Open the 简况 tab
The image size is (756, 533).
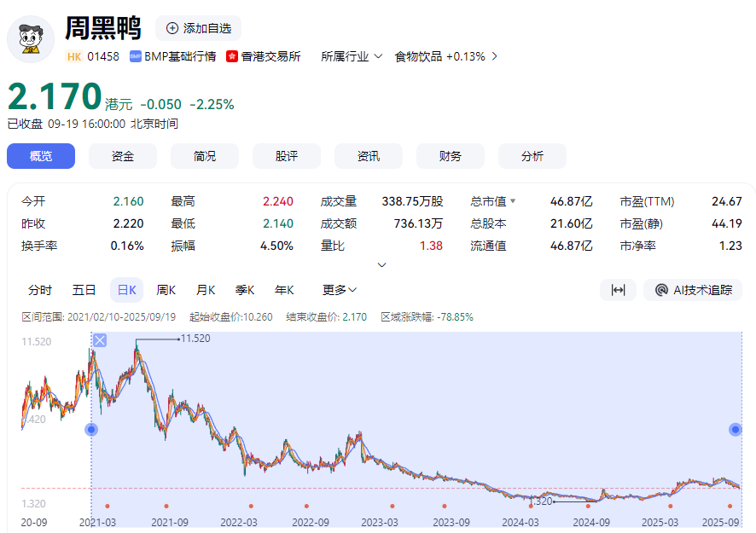pos(205,156)
